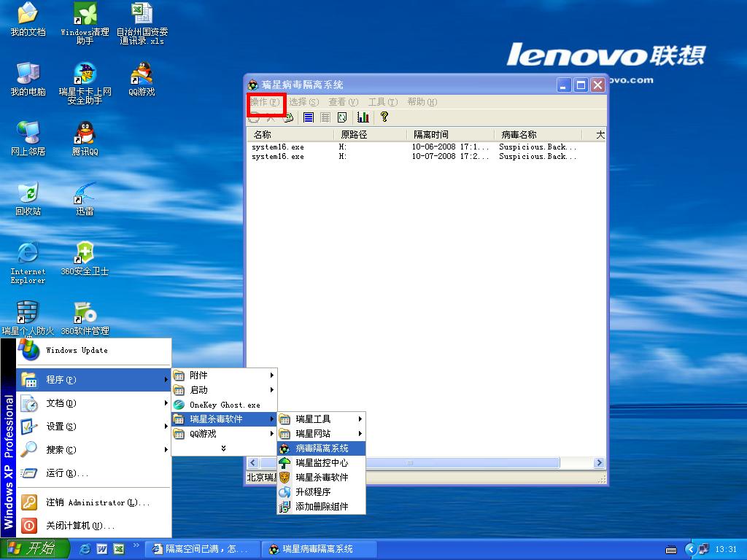Run 升级程序 from the Rising submenu
This screenshot has width=747, height=560.
[321, 492]
